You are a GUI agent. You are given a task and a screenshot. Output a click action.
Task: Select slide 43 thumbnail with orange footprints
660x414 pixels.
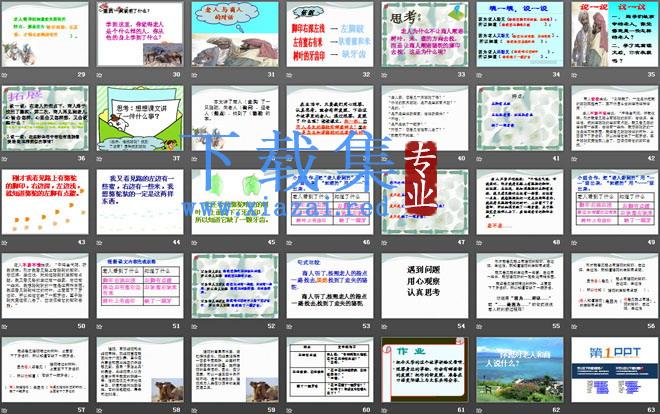tap(45, 202)
